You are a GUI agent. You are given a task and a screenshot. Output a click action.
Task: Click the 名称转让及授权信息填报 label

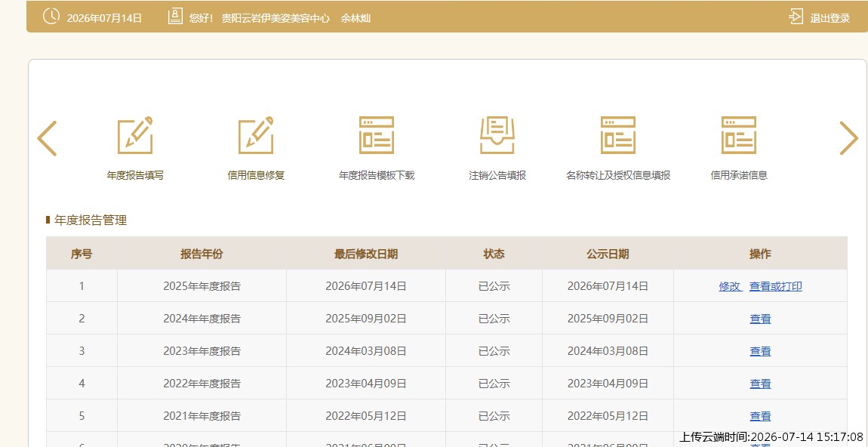click(617, 176)
